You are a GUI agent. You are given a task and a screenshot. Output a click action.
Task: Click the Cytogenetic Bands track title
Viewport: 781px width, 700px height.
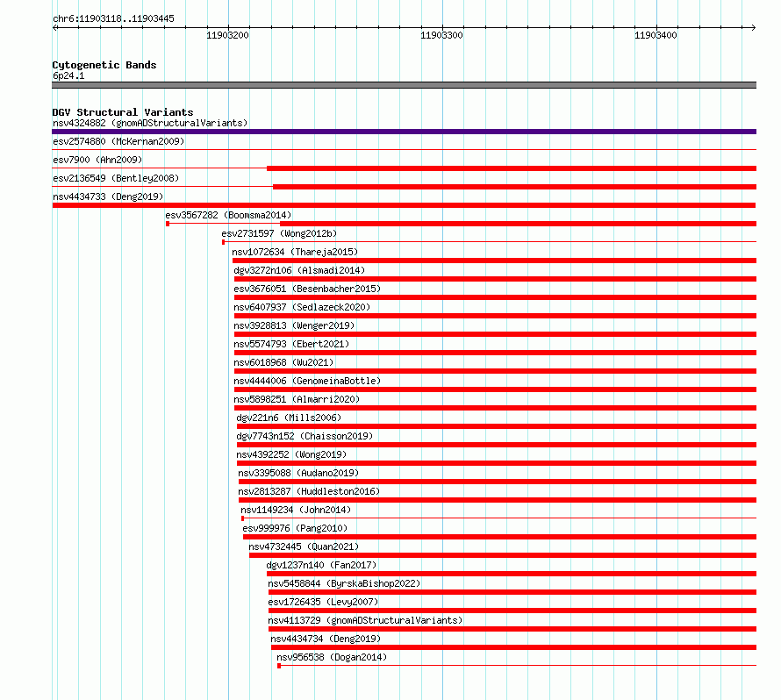click(104, 65)
